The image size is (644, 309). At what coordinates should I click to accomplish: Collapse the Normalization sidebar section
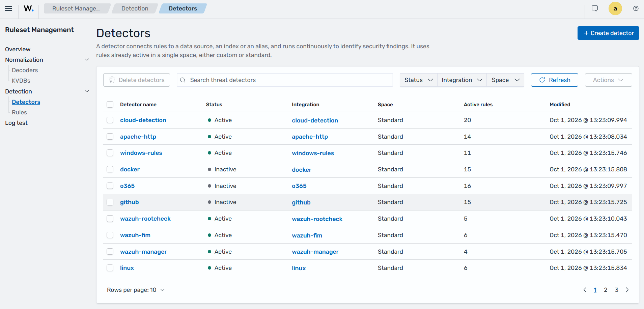click(87, 60)
